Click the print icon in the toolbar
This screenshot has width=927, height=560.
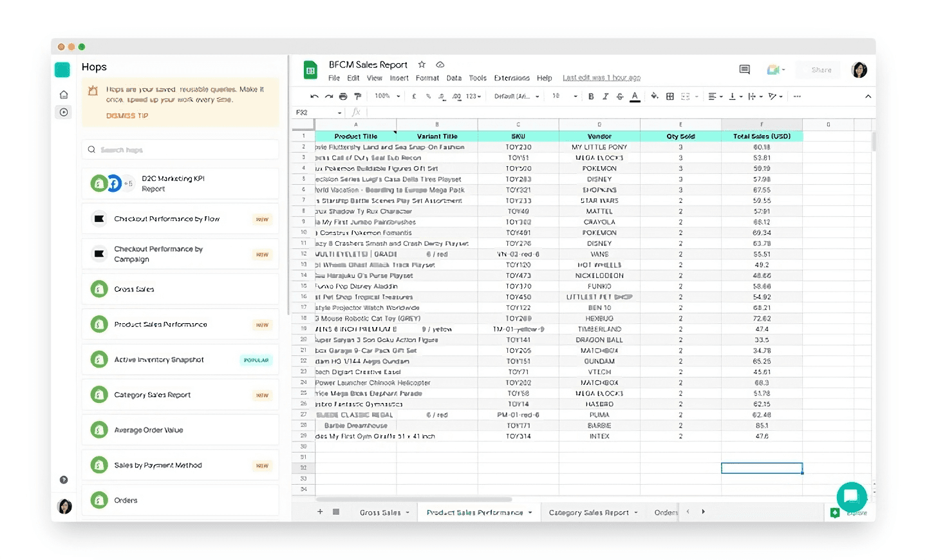[x=343, y=97]
